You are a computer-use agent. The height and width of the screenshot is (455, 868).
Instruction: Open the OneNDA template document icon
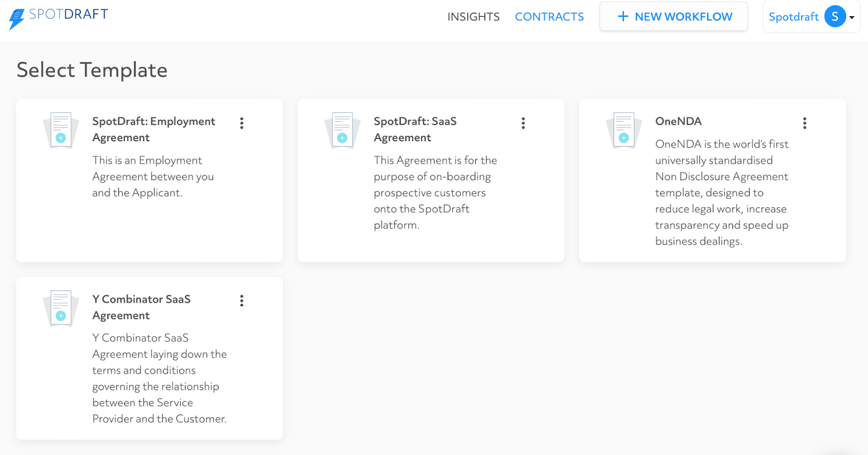(624, 130)
